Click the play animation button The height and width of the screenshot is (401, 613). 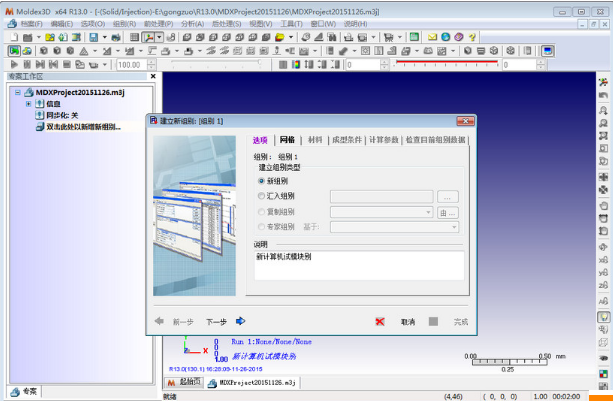click(14, 64)
